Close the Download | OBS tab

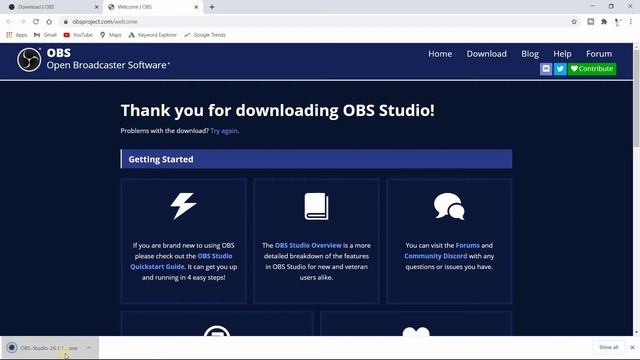[97, 7]
